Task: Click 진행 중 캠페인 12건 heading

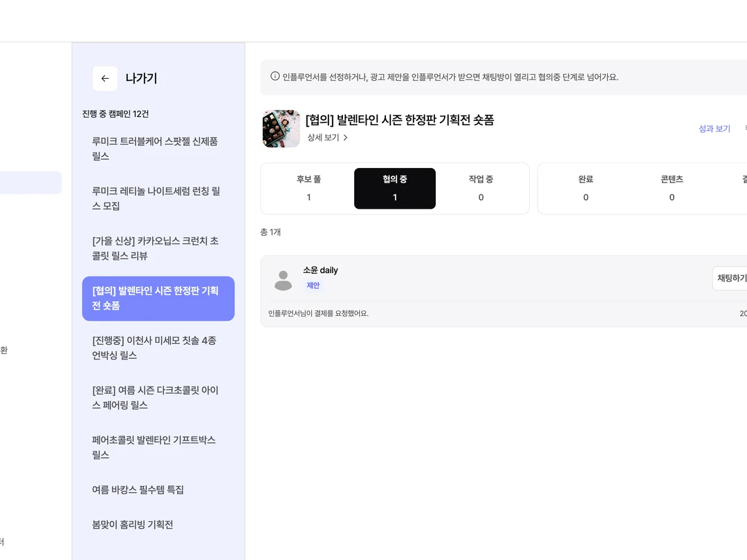Action: [x=116, y=114]
